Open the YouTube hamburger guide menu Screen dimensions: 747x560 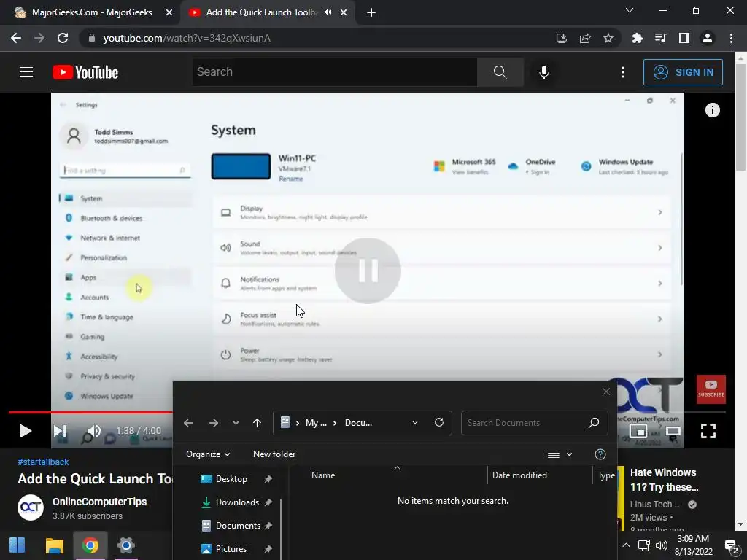(26, 72)
